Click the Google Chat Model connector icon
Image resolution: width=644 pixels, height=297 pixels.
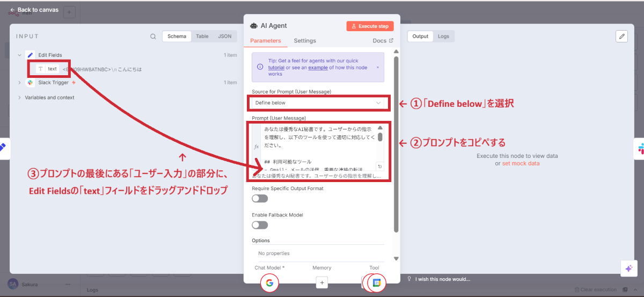tap(269, 282)
